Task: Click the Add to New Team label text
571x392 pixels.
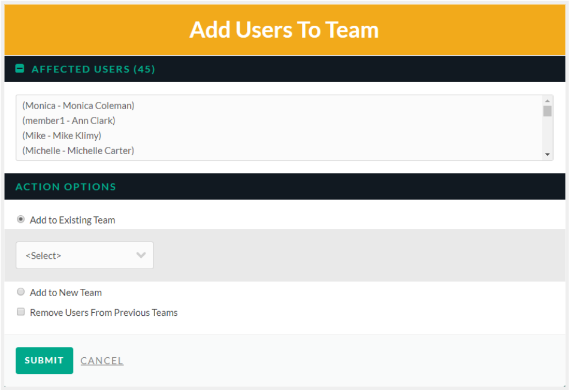Action: pos(66,293)
